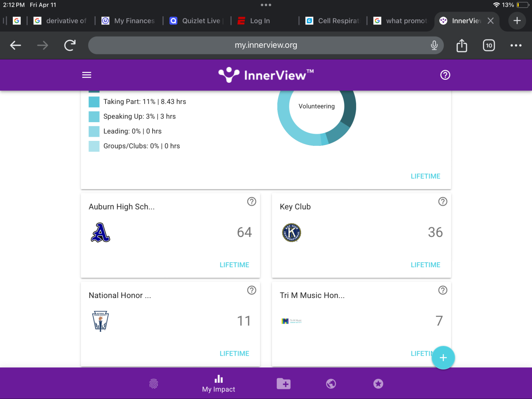Tap the three-dot multitasking control at top

(266, 5)
